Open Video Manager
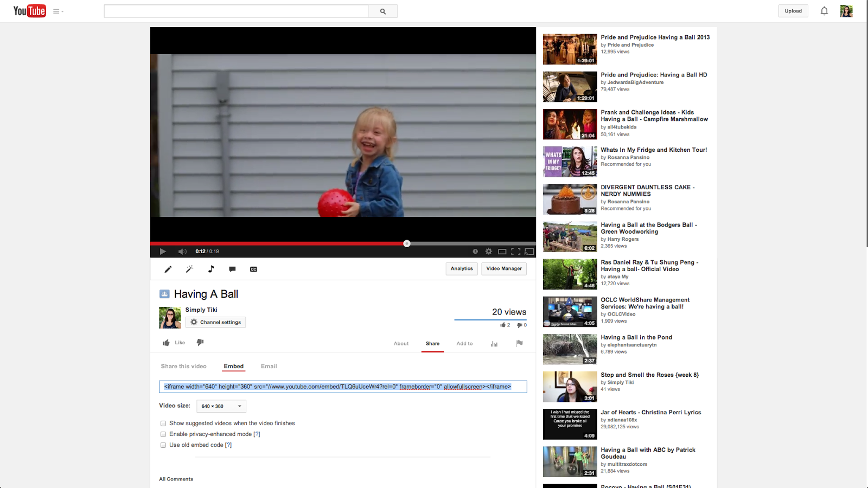The width and height of the screenshot is (868, 488). [x=504, y=268]
